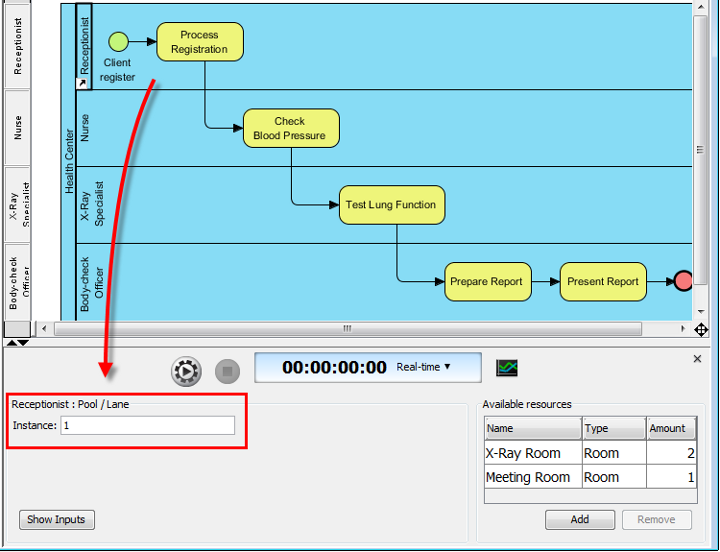Select the Body-check Officer lane header
The width and height of the screenshot is (720, 552).
pyautogui.click(x=92, y=282)
